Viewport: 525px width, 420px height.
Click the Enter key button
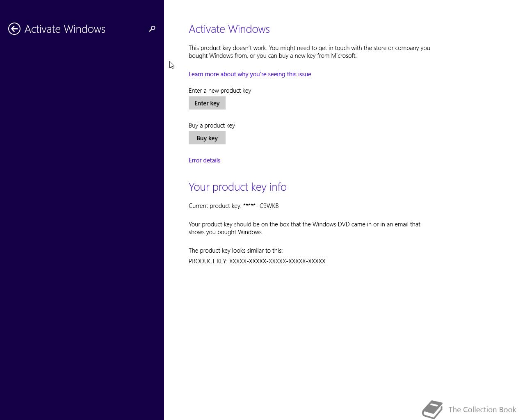207,103
